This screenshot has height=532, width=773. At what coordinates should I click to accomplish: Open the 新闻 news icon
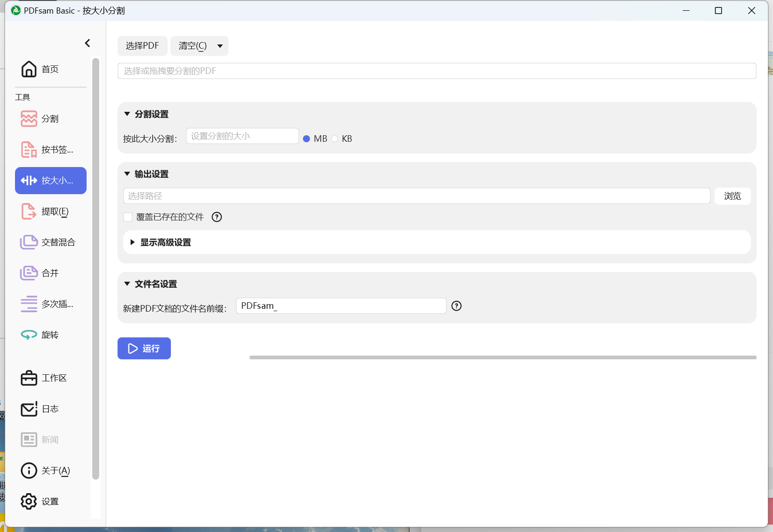point(29,440)
